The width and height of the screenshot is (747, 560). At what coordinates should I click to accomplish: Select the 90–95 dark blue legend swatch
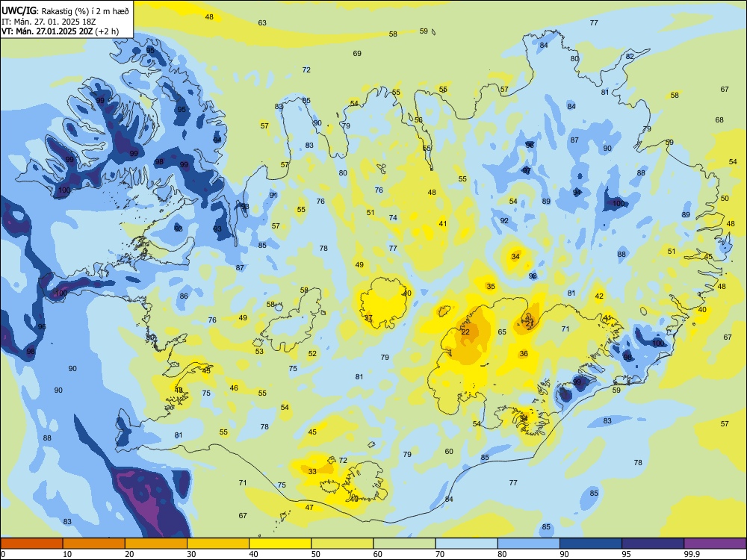tap(591, 544)
